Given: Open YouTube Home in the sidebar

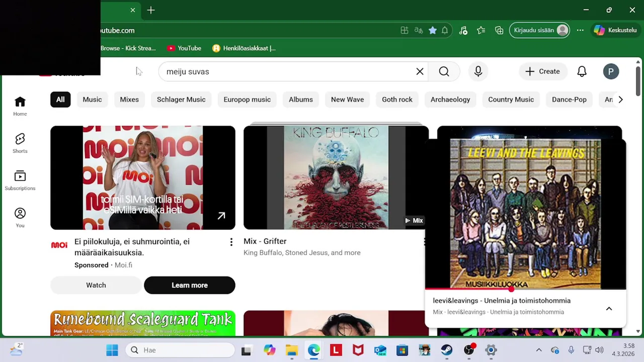Looking at the screenshot, I should 20,106.
